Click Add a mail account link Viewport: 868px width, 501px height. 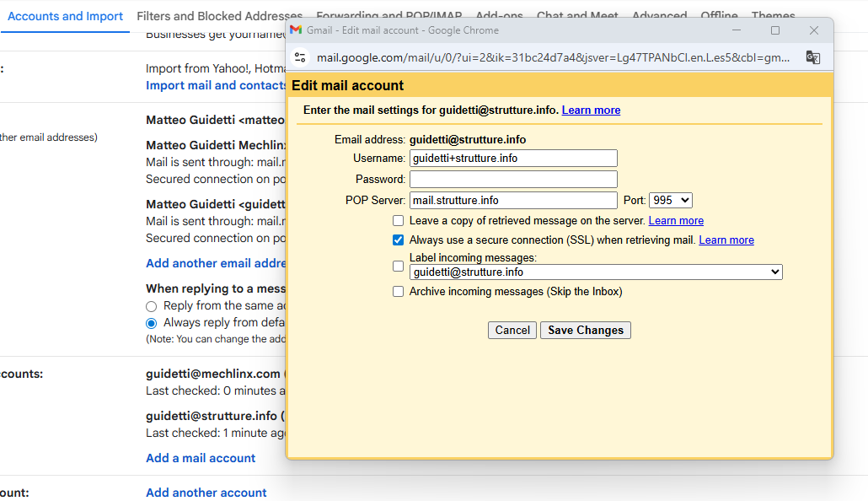point(201,458)
